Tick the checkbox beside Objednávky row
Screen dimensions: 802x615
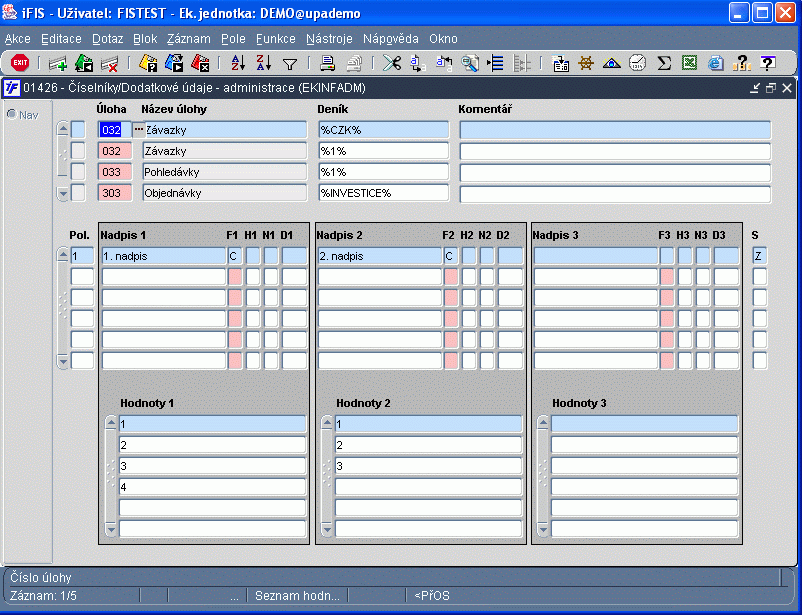pos(78,193)
